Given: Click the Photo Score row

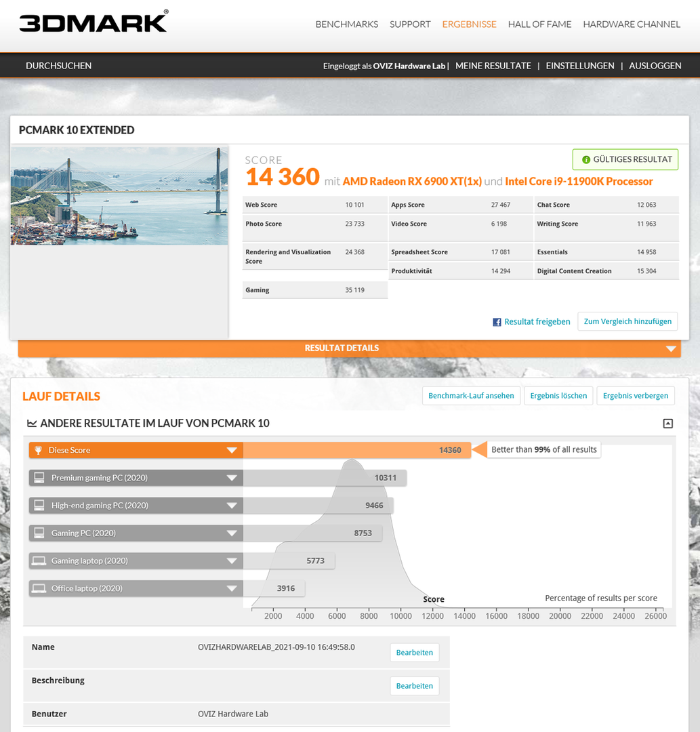Looking at the screenshot, I should 315,228.
